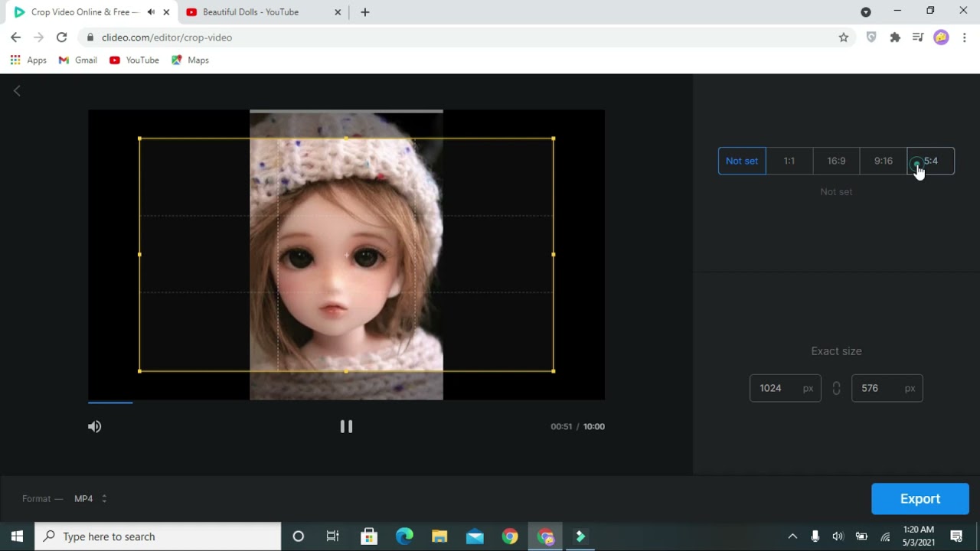Screen dimensions: 980x551
Task: Show hidden system tray icons
Action: pos(792,536)
